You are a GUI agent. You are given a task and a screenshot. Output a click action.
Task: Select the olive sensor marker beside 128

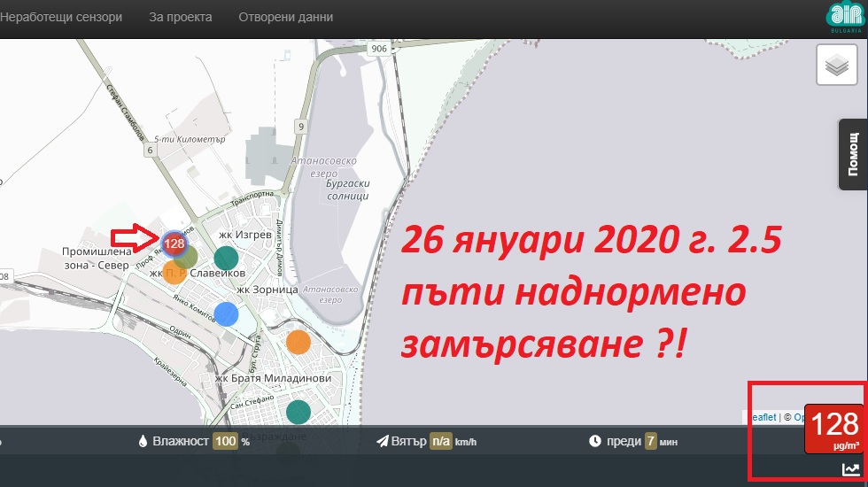[187, 258]
